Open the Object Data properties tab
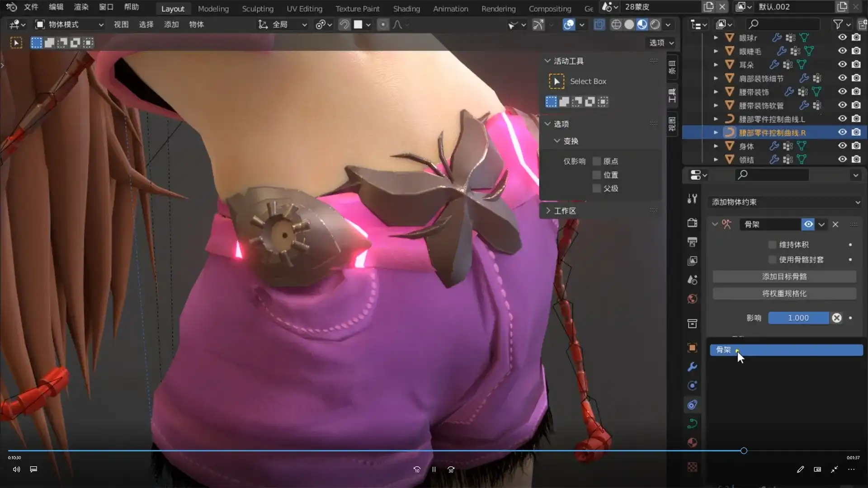The image size is (868, 488). [x=692, y=423]
